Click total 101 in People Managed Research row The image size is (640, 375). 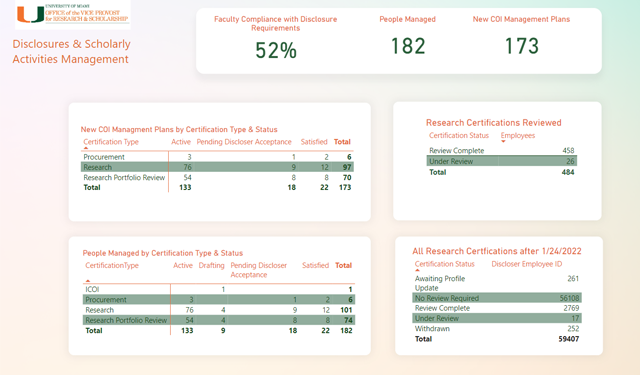coord(346,310)
